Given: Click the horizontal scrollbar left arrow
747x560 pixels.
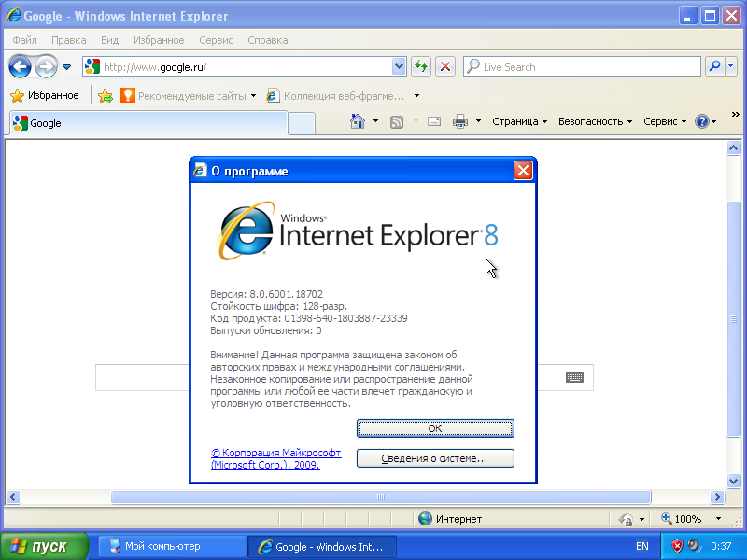Looking at the screenshot, I should [13, 497].
